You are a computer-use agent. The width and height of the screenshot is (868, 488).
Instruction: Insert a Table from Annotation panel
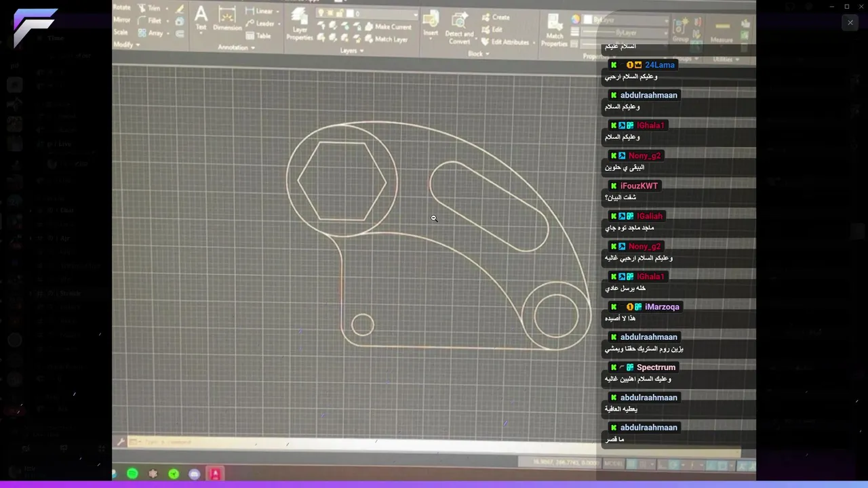pyautogui.click(x=258, y=36)
